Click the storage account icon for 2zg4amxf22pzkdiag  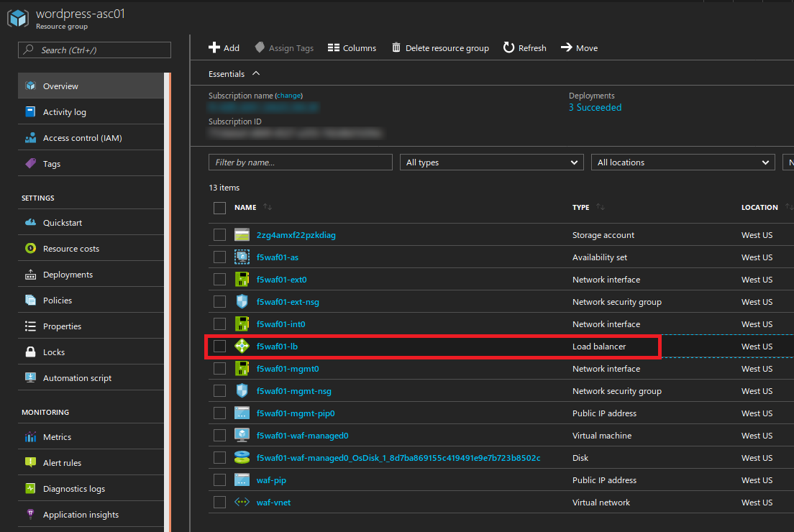242,235
